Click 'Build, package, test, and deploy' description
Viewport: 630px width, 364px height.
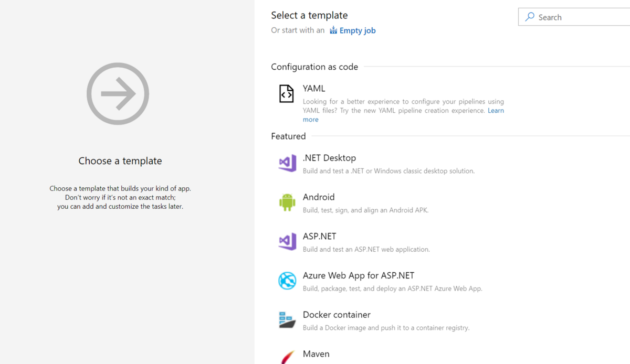point(393,288)
